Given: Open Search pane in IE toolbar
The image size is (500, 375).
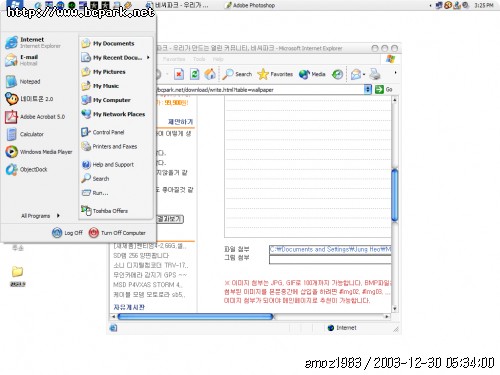Looking at the screenshot, I should [x=237, y=74].
